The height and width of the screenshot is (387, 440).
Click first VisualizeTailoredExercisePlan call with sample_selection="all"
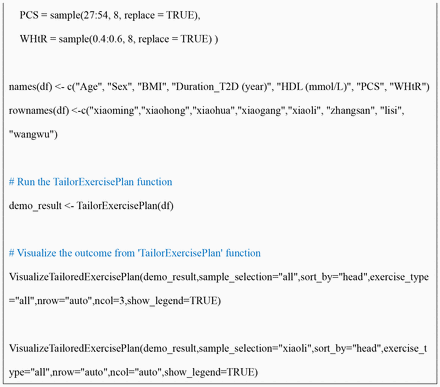coord(219,289)
